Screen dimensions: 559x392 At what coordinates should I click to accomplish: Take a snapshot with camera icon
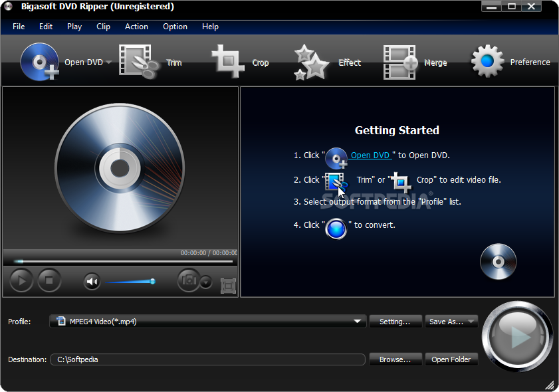[189, 280]
